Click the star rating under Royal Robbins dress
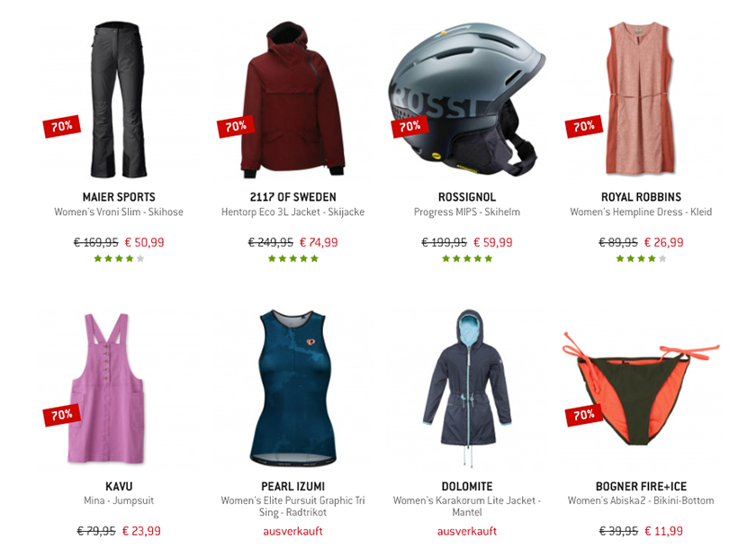This screenshot has width=756, height=557. 641,258
